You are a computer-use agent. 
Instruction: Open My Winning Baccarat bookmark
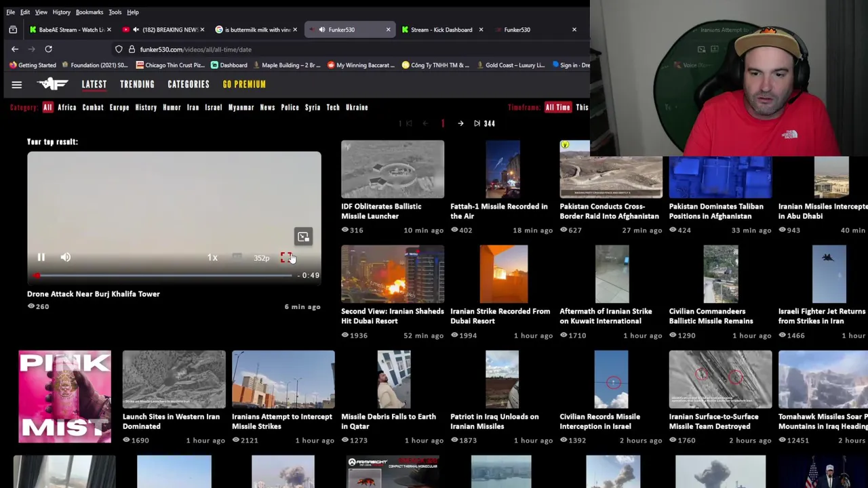[x=361, y=65]
